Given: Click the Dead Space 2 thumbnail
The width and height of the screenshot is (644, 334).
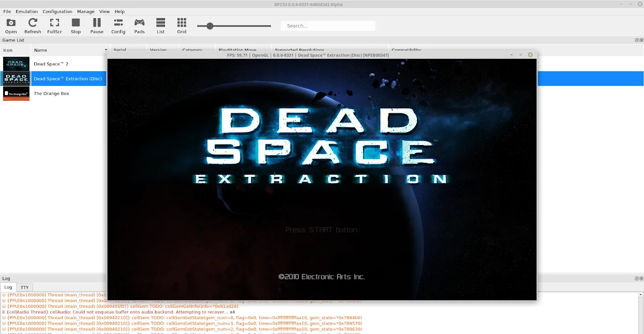Looking at the screenshot, I should coord(16,64).
